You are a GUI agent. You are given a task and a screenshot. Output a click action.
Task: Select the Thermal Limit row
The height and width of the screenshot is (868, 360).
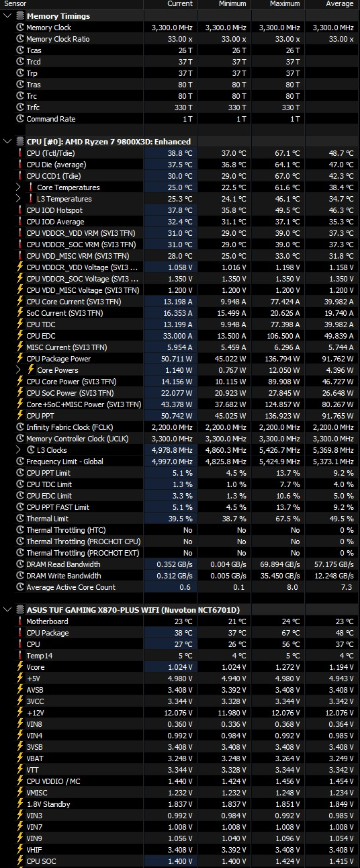click(180, 519)
